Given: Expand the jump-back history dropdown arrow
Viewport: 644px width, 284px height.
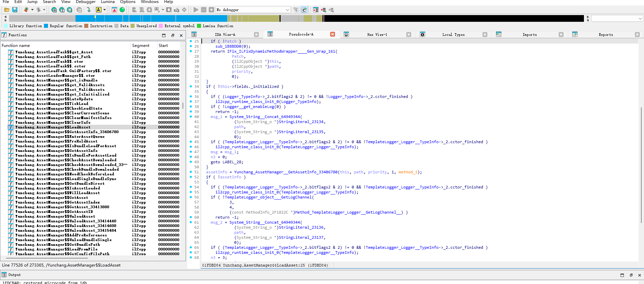Looking at the screenshot, I should 32,10.
